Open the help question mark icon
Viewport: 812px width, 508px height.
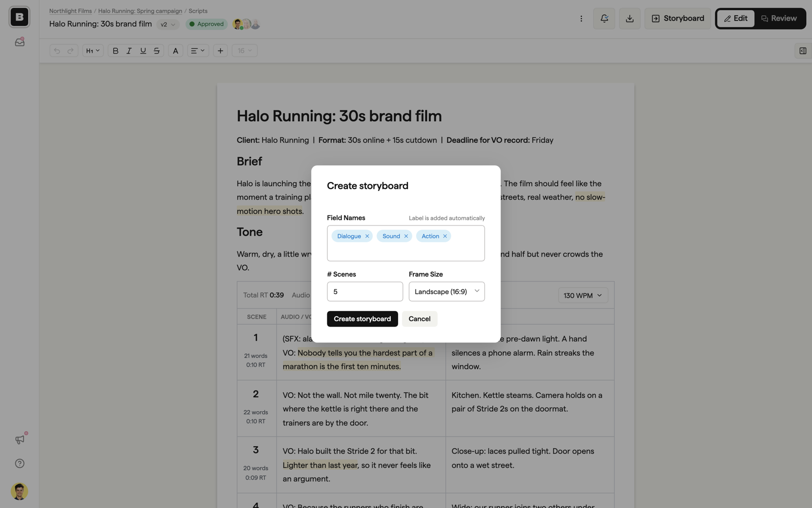coord(20,464)
